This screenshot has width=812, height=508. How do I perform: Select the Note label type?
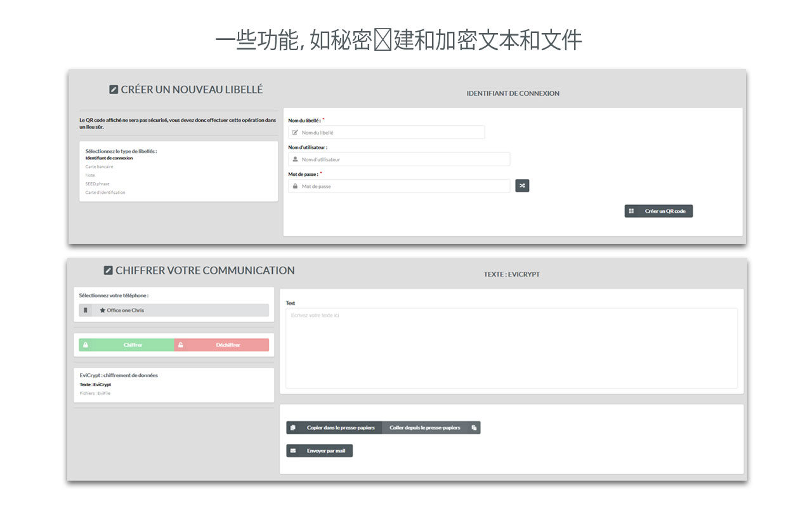[x=91, y=175]
